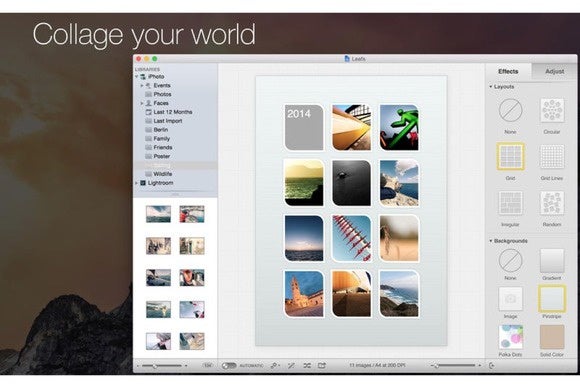
Task: Apply the Polka Dots background
Action: coord(510,337)
